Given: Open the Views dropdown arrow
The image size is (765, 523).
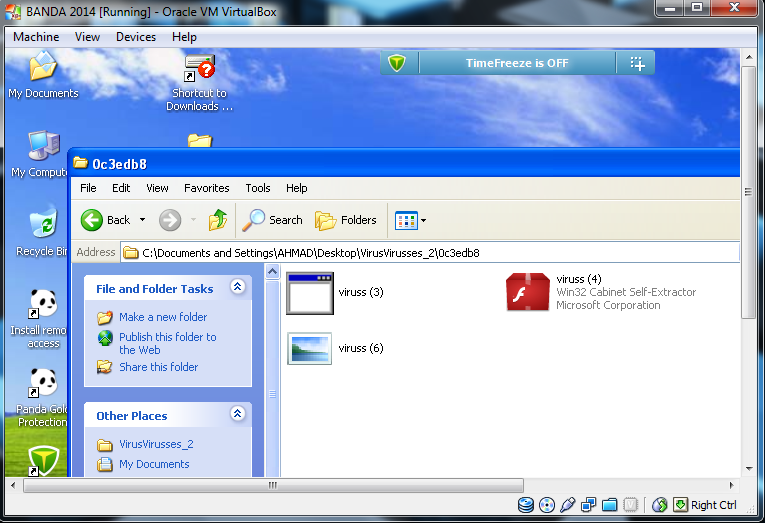Looking at the screenshot, I should click(423, 221).
